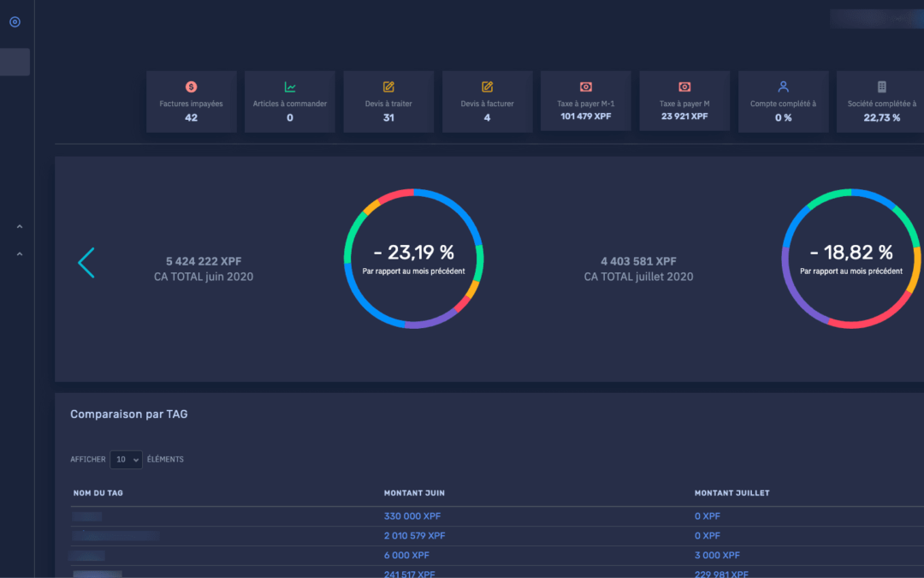This screenshot has height=578, width=924.
Task: Click the Factures impayées dollar icon
Action: click(191, 87)
